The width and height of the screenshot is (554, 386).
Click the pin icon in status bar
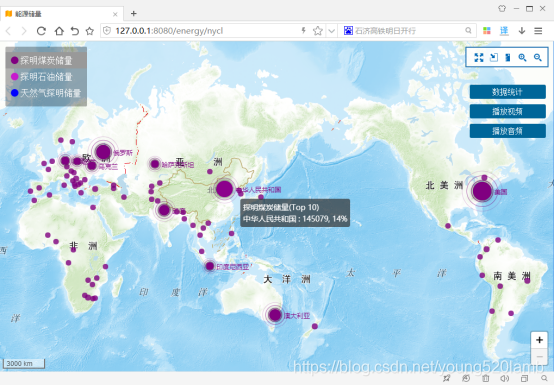coord(447,378)
